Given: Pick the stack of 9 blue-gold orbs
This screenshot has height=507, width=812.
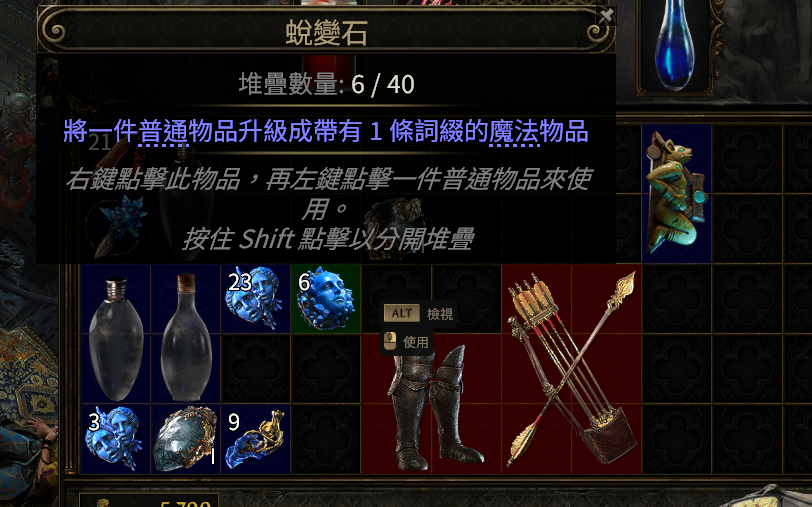Looking at the screenshot, I should point(255,439).
